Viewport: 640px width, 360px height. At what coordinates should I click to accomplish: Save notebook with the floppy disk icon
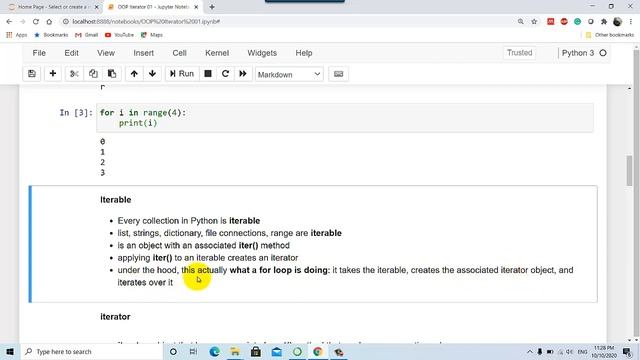pyautogui.click(x=32, y=74)
